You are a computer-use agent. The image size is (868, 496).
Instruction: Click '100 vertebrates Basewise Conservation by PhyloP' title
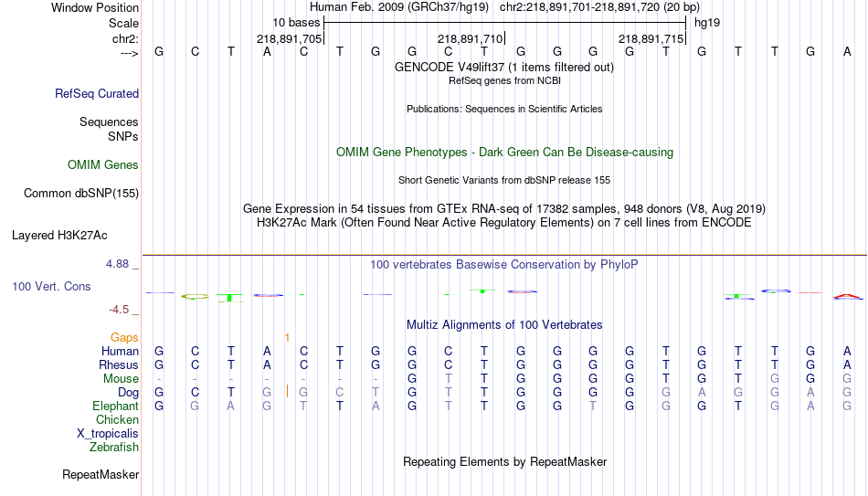click(504, 265)
